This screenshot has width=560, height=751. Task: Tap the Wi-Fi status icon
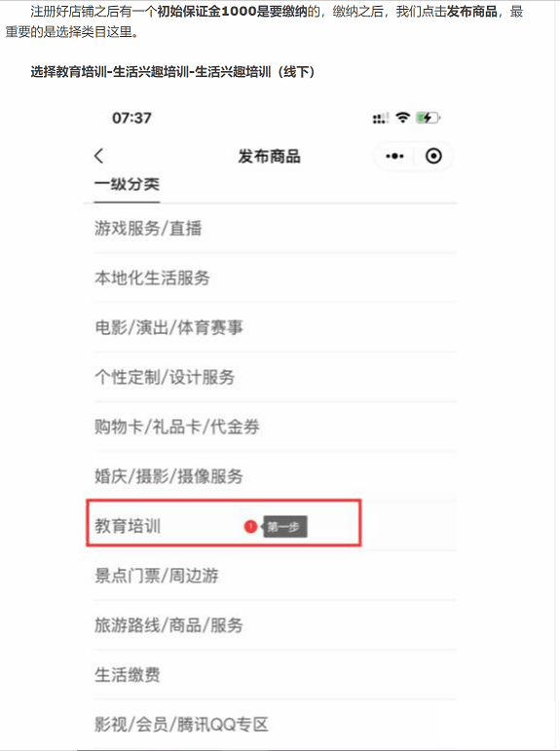tap(403, 117)
